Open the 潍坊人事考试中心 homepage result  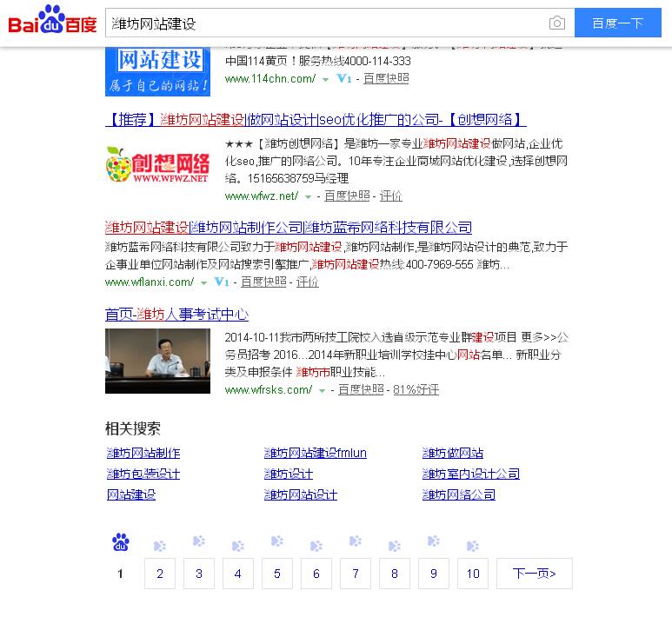click(176, 315)
